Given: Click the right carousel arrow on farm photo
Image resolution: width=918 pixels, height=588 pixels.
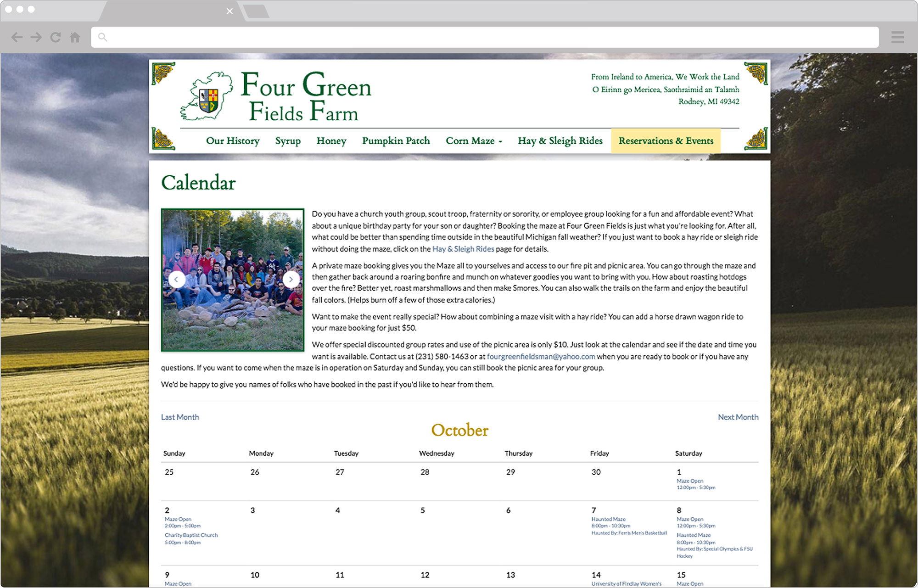Looking at the screenshot, I should click(292, 280).
